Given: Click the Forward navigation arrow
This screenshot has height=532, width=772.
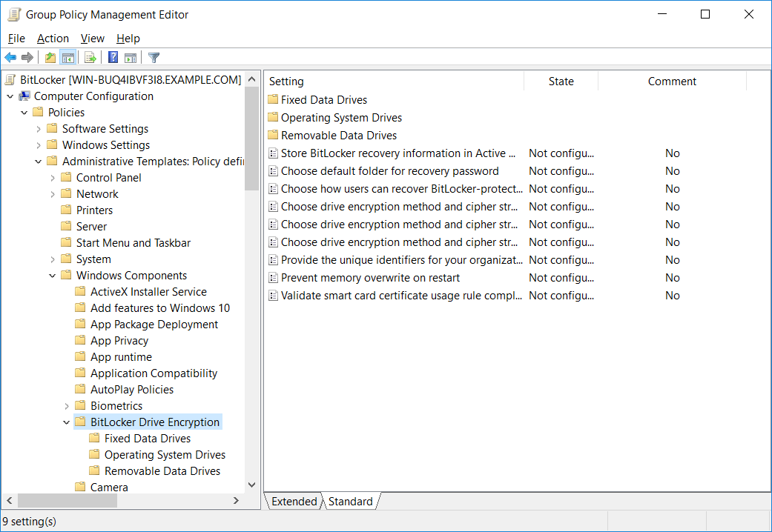Looking at the screenshot, I should coord(27,57).
